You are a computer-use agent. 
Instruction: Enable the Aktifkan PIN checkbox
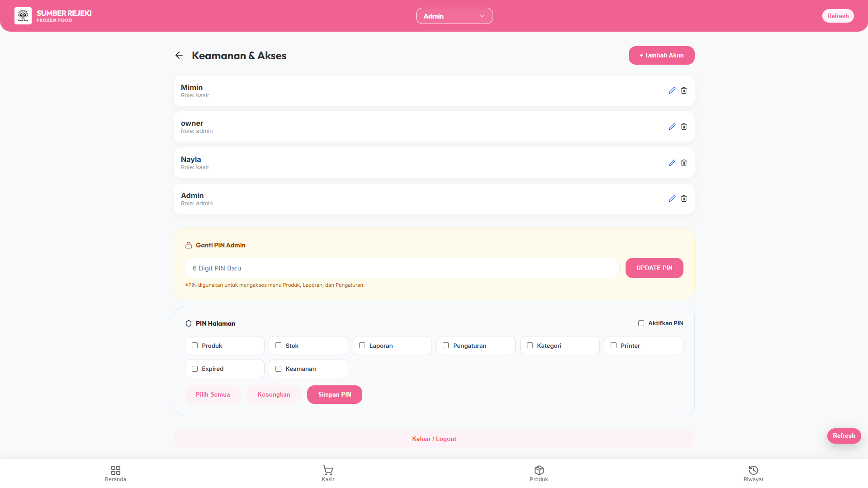click(x=641, y=323)
